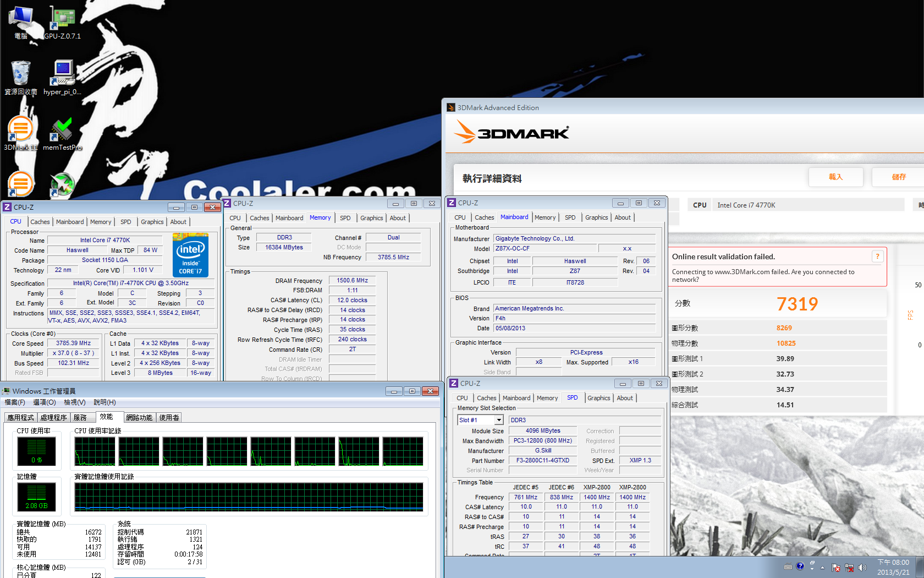Image resolution: width=924 pixels, height=578 pixels.
Task: Switch to the SPD tab in the CPU-Z CPU-tab window
Action: (x=126, y=222)
